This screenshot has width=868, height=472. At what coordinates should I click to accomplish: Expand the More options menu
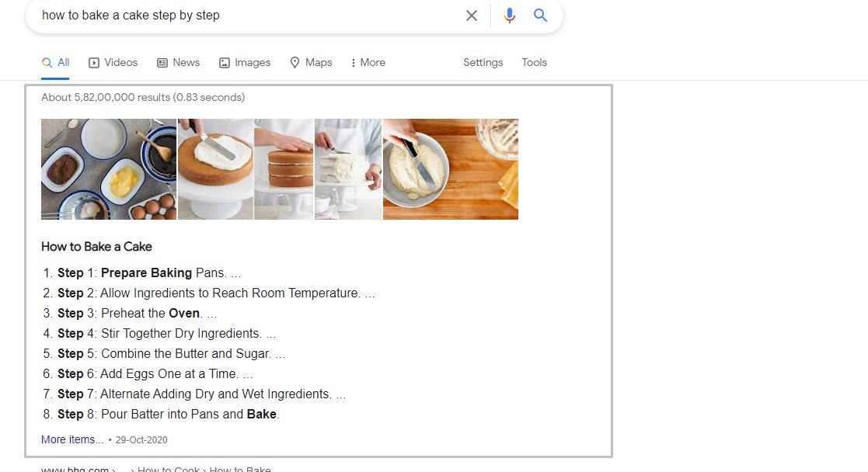pyautogui.click(x=368, y=62)
